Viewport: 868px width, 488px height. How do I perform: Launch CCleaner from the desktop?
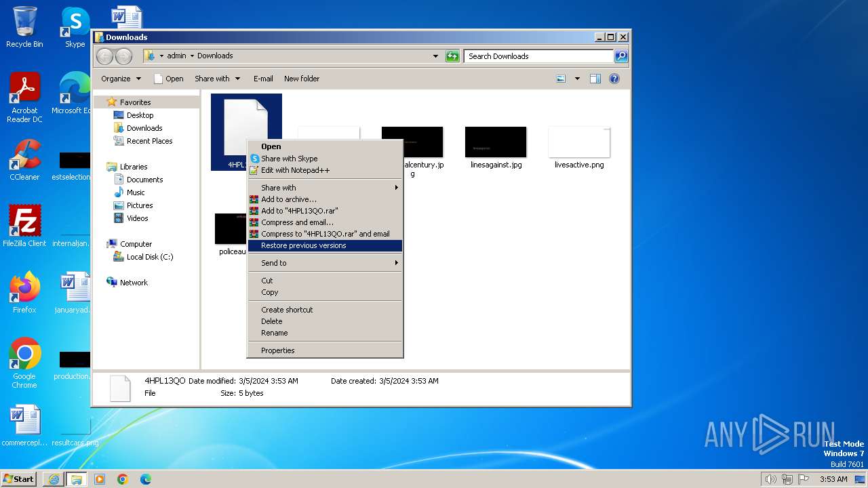coord(24,160)
